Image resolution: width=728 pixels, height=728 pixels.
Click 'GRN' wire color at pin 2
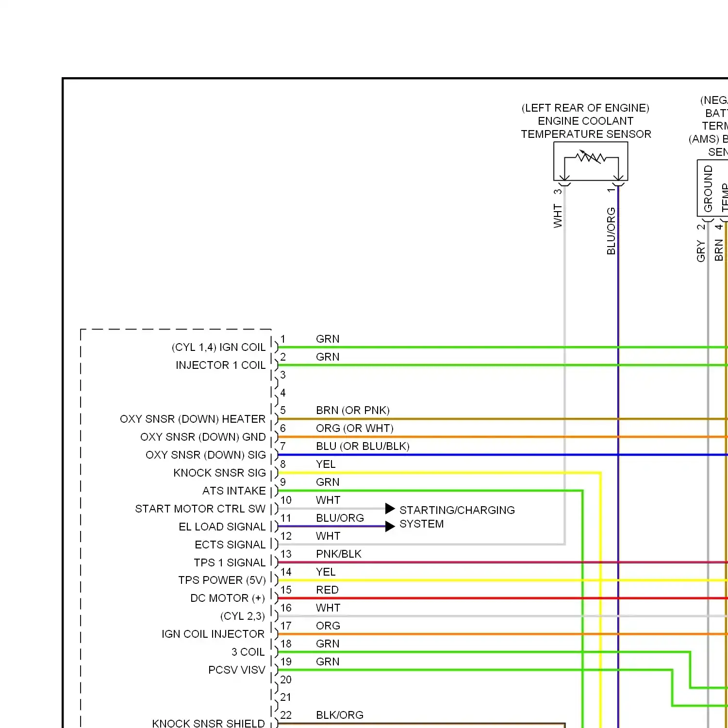[328, 357]
